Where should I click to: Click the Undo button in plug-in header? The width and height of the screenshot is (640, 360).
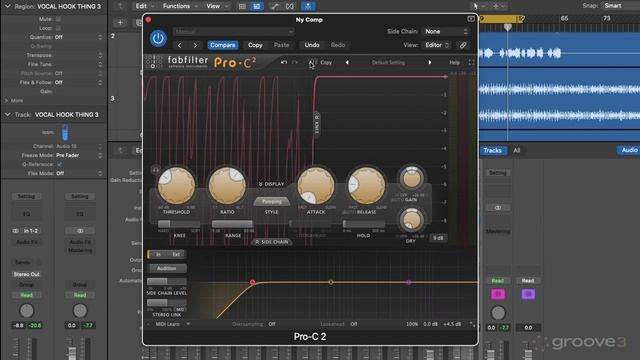click(x=312, y=45)
